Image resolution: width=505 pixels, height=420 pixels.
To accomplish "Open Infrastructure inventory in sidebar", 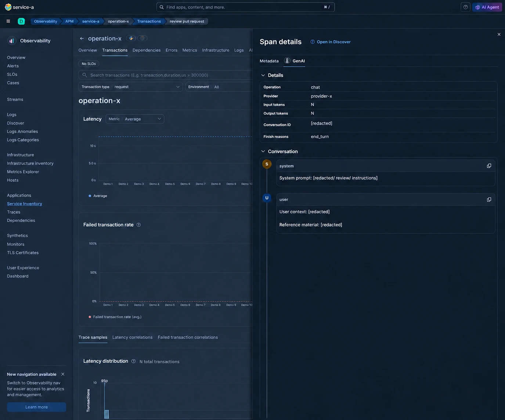I will pos(30,163).
